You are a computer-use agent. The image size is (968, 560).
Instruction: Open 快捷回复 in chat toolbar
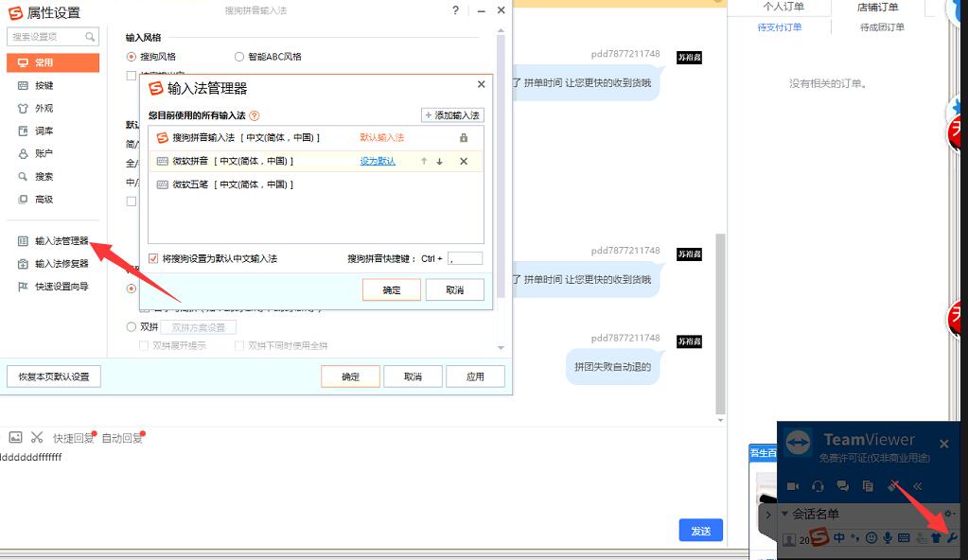coord(73,438)
